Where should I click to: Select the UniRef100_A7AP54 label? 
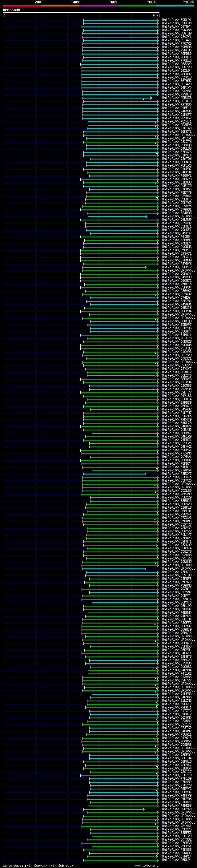[x=176, y=470]
